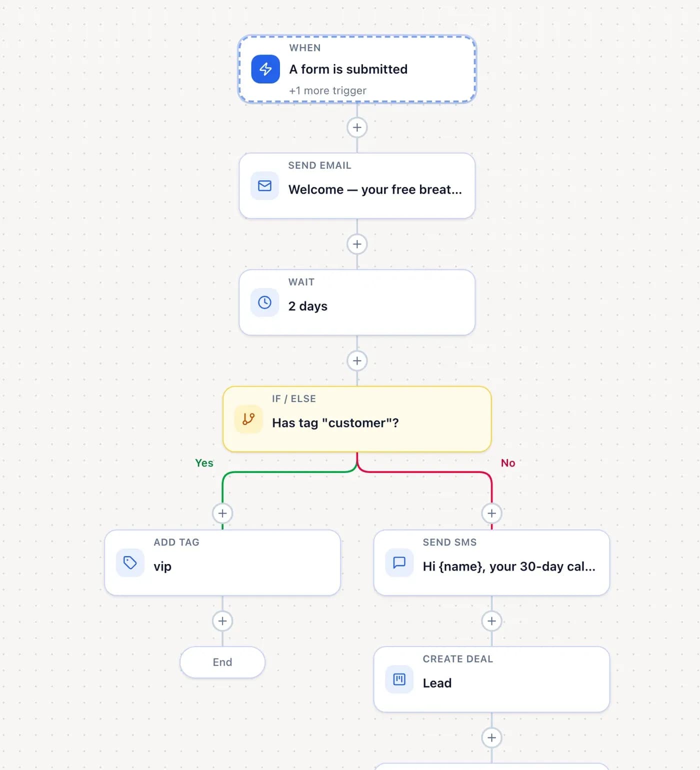The image size is (700, 770).
Task: Click the tag icon on Add Tag
Action: (130, 563)
